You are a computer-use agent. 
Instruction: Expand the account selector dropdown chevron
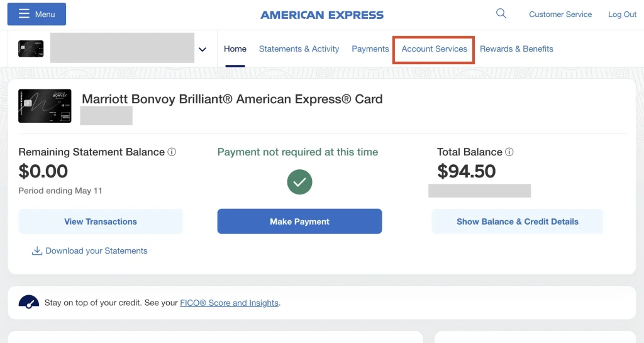coord(203,49)
